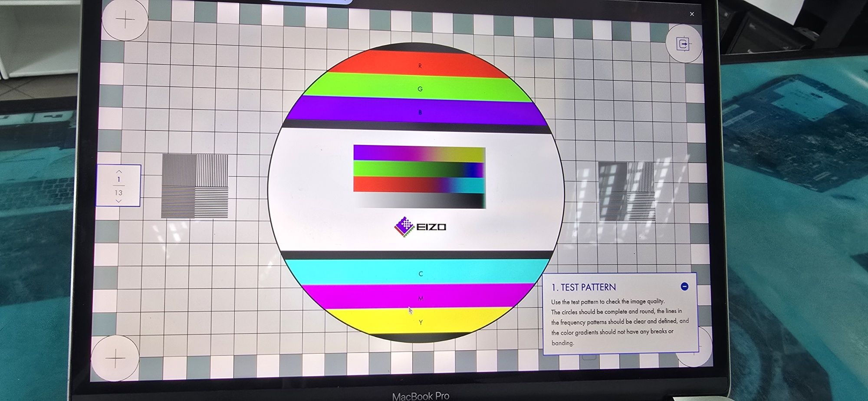Image resolution: width=868 pixels, height=401 pixels.
Task: Click the EIZO logo
Action: (420, 227)
